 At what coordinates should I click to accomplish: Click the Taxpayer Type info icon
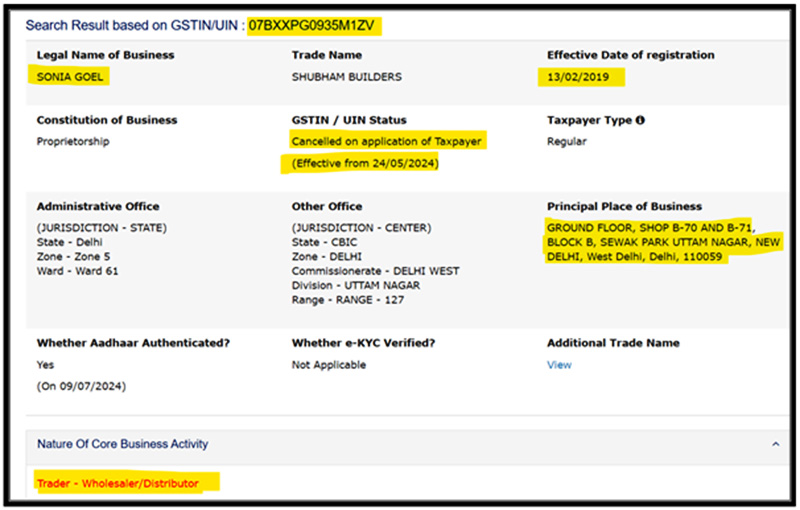pos(640,120)
